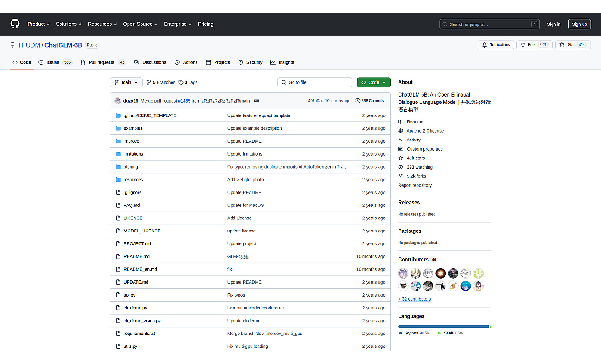Click the Custom properties note icon
601x364 pixels.
tap(401, 149)
